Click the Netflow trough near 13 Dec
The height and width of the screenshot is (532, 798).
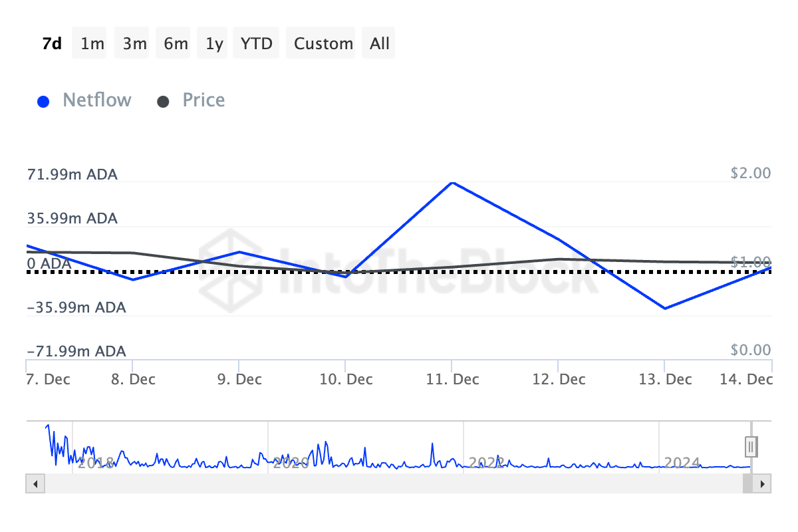click(665, 308)
